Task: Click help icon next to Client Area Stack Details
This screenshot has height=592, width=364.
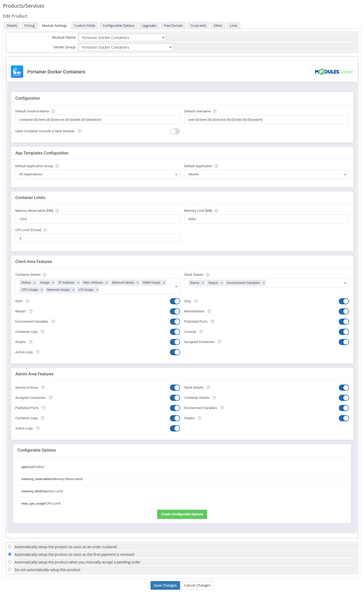Action: click(x=208, y=275)
